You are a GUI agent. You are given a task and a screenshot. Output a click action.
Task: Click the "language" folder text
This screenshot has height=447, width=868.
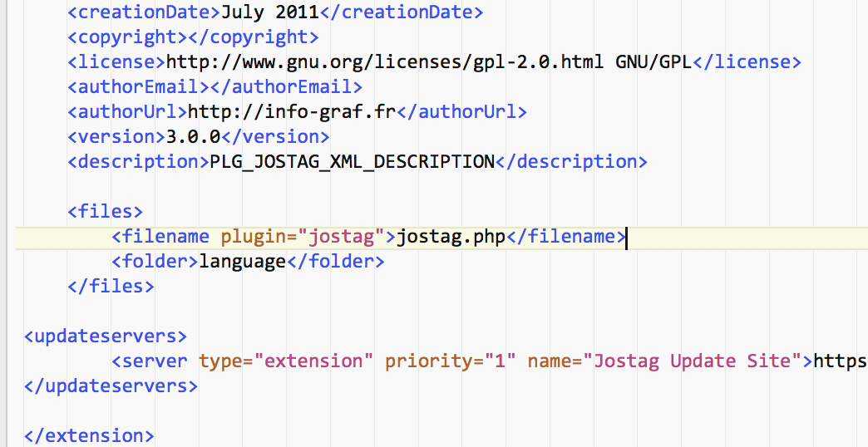pos(242,261)
